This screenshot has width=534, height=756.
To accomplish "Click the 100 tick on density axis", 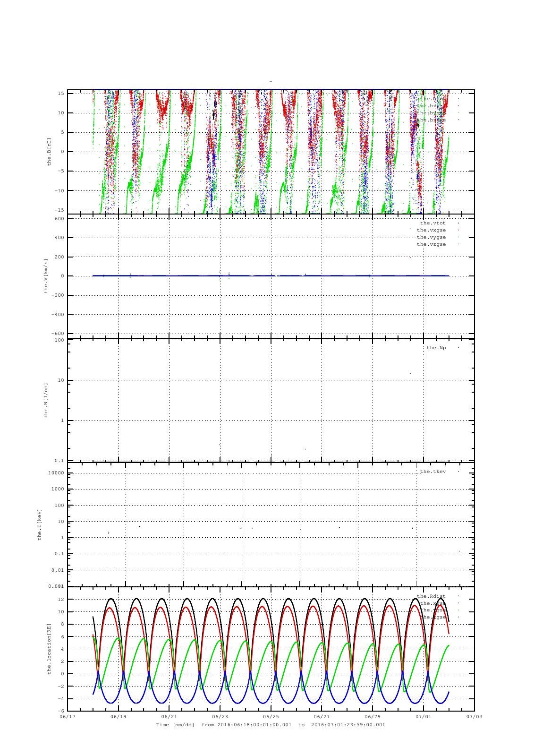I will 59,340.
